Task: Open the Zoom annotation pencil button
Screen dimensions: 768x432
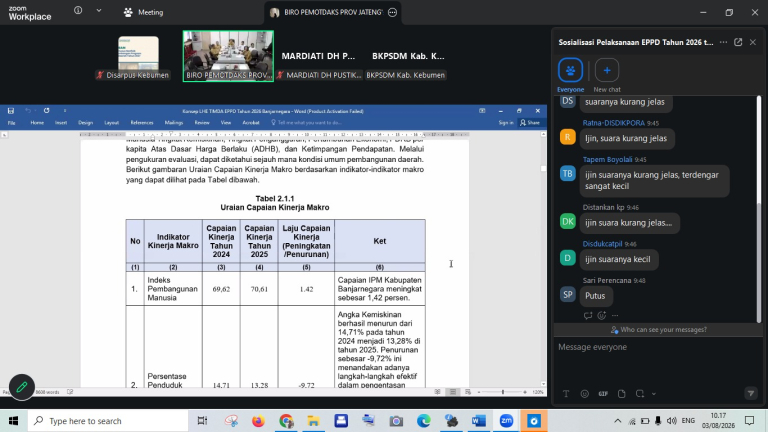Action: [22, 387]
